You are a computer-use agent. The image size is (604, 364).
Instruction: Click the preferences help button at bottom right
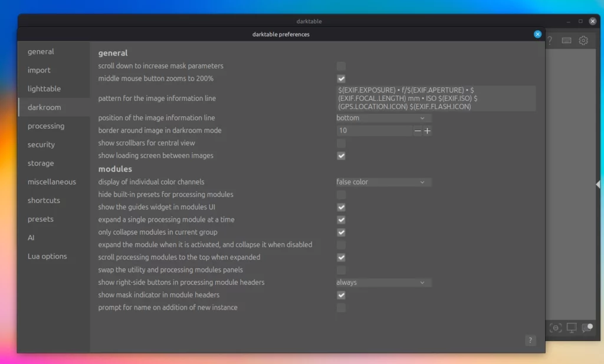[530, 340]
